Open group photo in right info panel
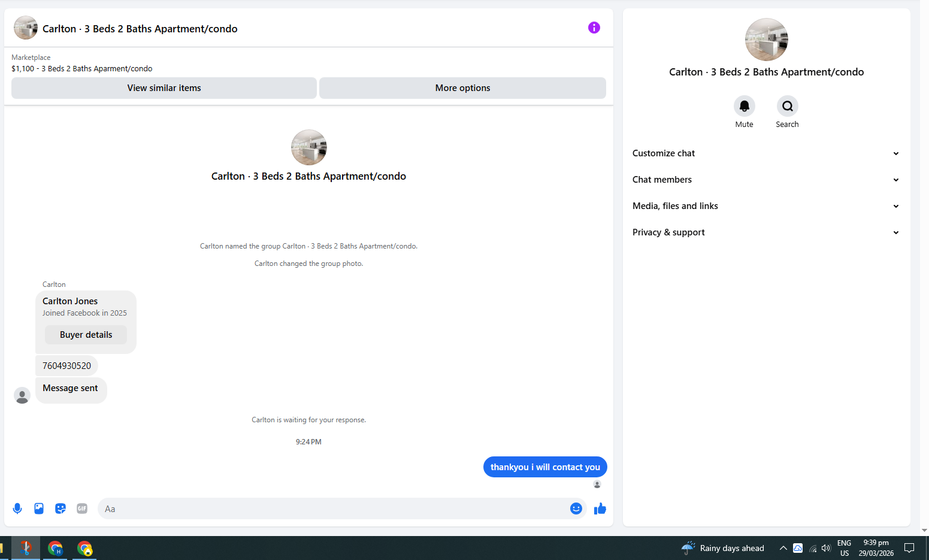 point(767,40)
